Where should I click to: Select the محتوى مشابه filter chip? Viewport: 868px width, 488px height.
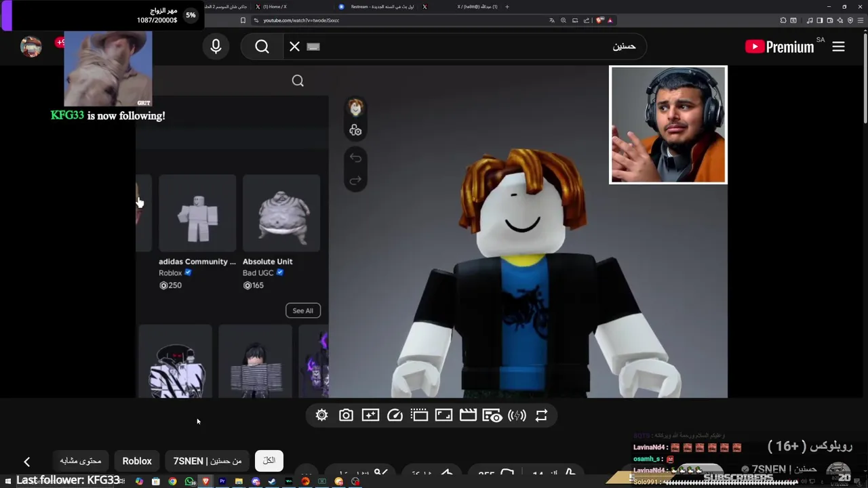[x=81, y=461]
